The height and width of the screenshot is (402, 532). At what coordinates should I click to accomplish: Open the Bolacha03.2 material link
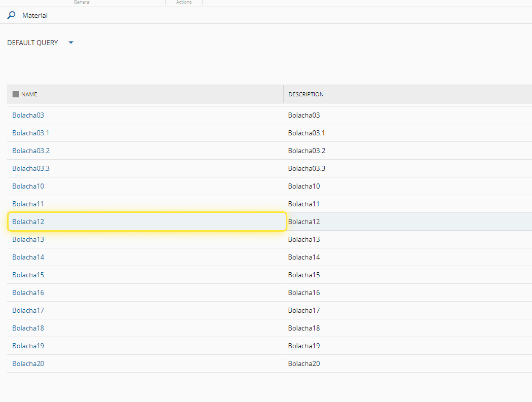click(31, 151)
